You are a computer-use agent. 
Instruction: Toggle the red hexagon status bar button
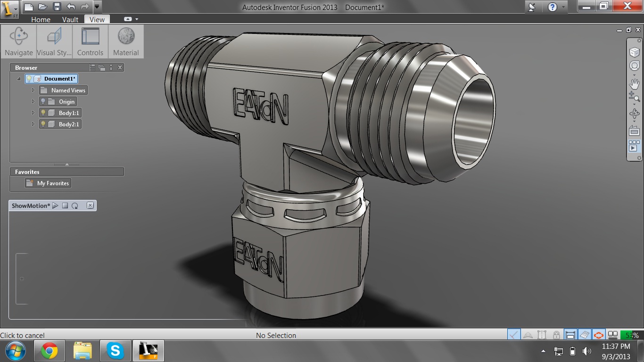click(x=599, y=335)
